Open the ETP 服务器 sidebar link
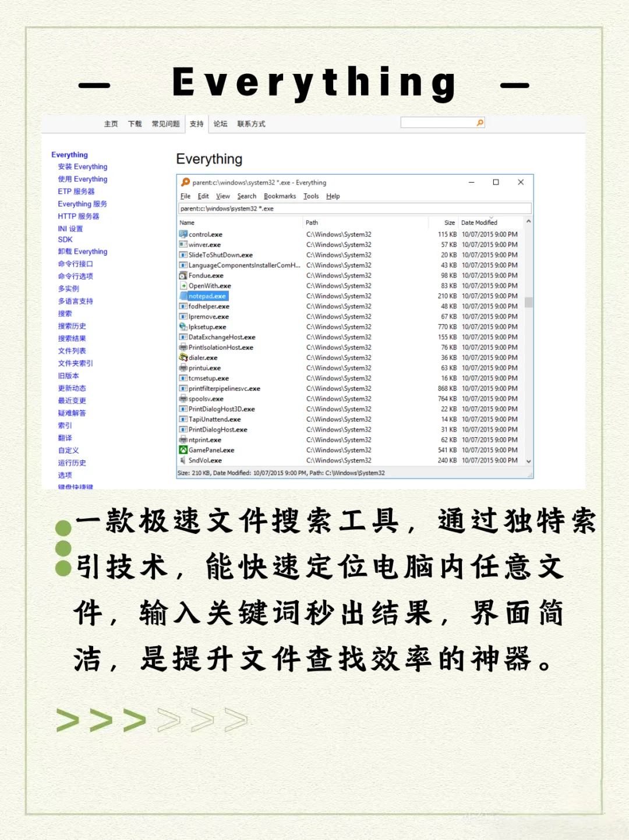This screenshot has height=840, width=629. 76,192
